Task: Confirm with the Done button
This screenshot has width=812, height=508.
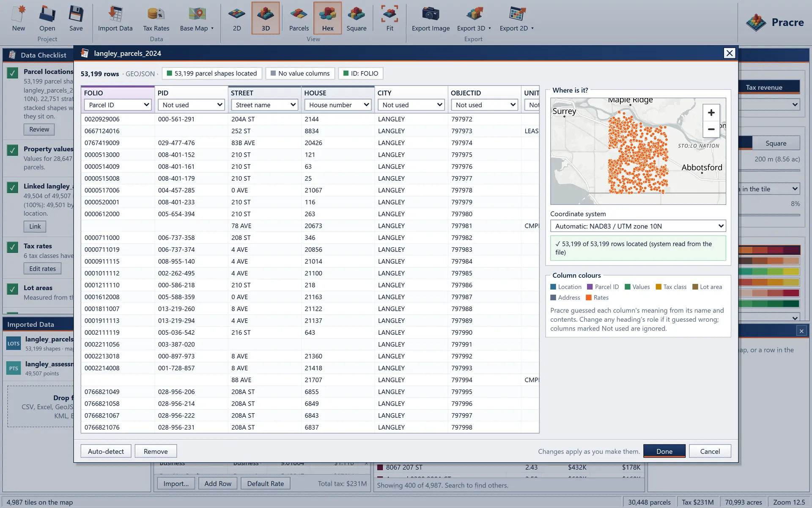Action: pyautogui.click(x=664, y=451)
